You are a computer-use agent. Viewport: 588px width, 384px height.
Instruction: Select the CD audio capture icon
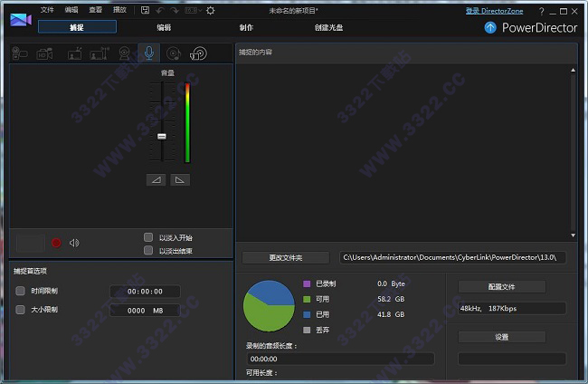(174, 53)
